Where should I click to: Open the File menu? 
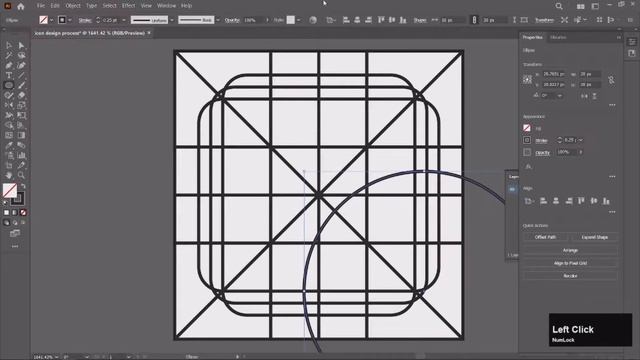pos(41,6)
